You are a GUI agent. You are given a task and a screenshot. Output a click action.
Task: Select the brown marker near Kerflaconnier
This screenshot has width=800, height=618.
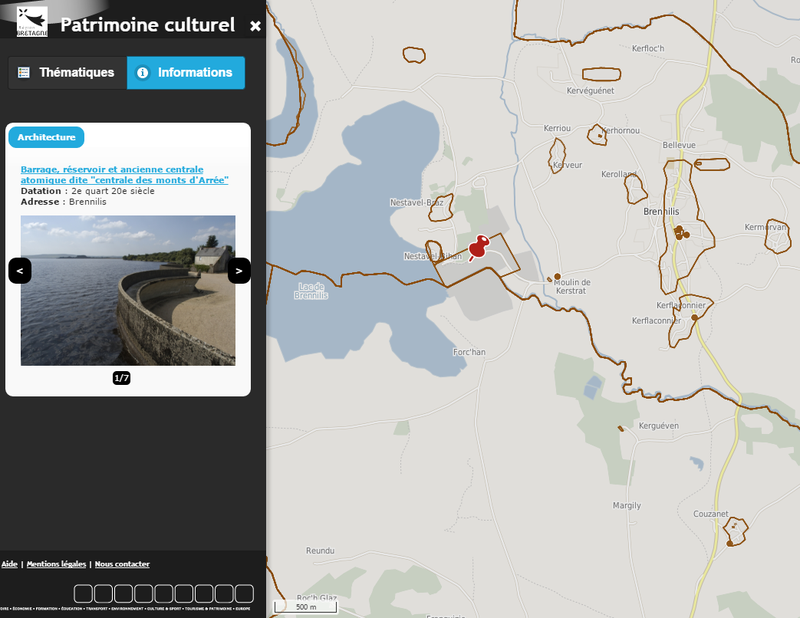(x=694, y=317)
